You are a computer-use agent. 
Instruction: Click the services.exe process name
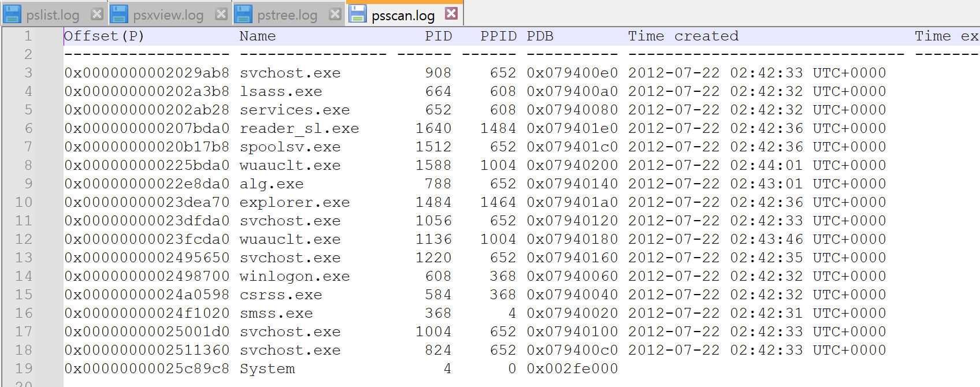[x=295, y=110]
